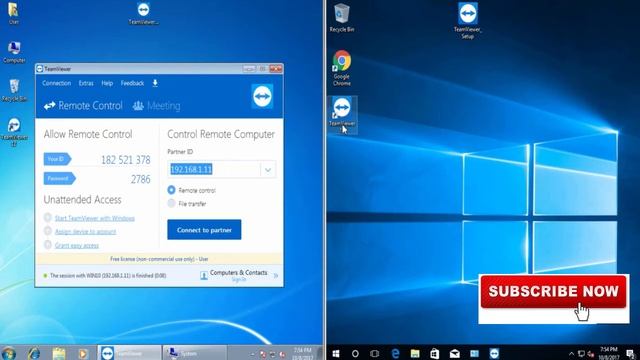Open the Feedback menu item
The image size is (640, 360).
(132, 83)
